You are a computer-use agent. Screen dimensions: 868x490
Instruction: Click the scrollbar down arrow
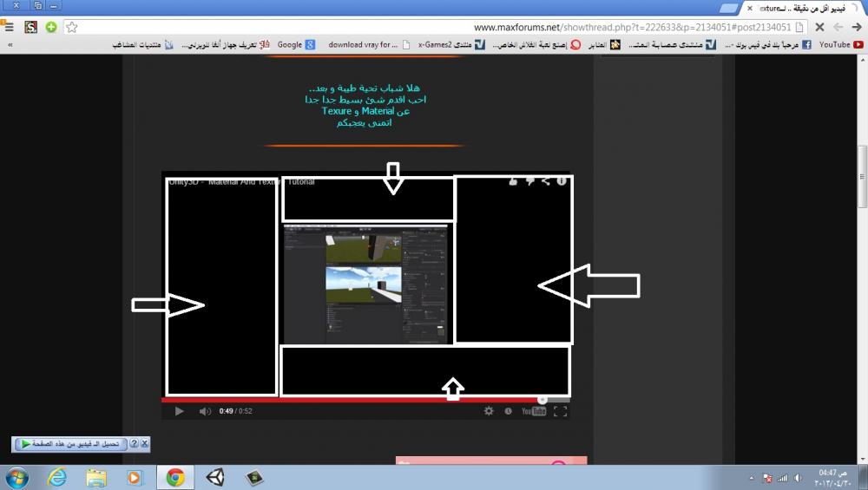[862, 460]
